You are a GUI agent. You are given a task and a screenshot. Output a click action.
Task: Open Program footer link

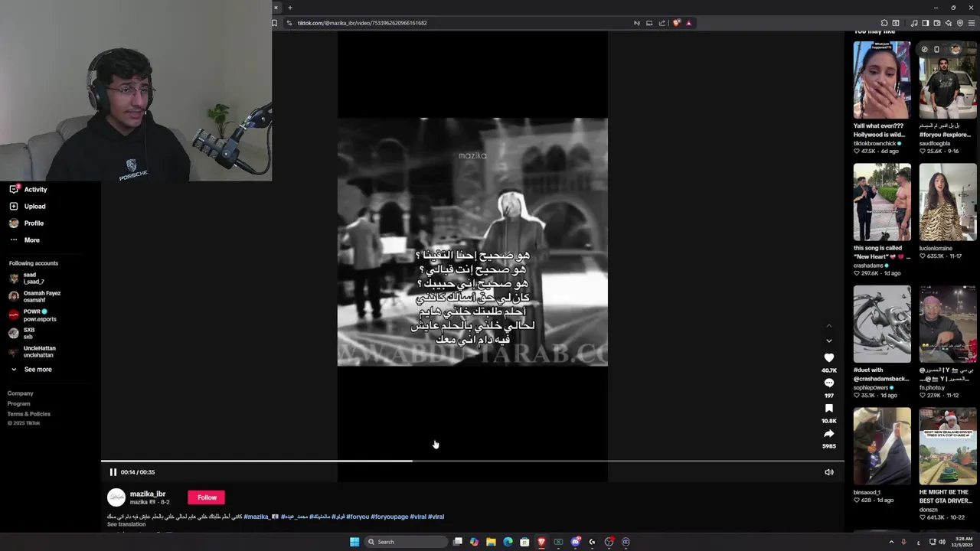[x=19, y=403]
